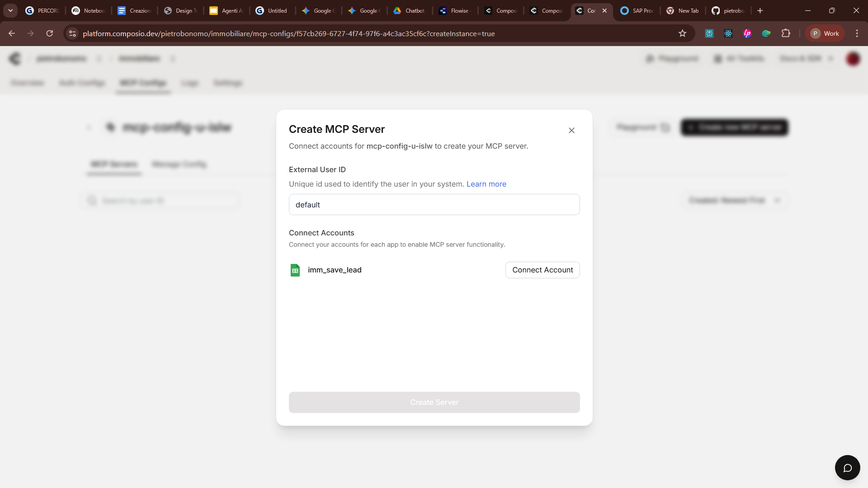Expand the tab search dropdown arrow
Image resolution: width=868 pixels, height=488 pixels.
click(10, 10)
